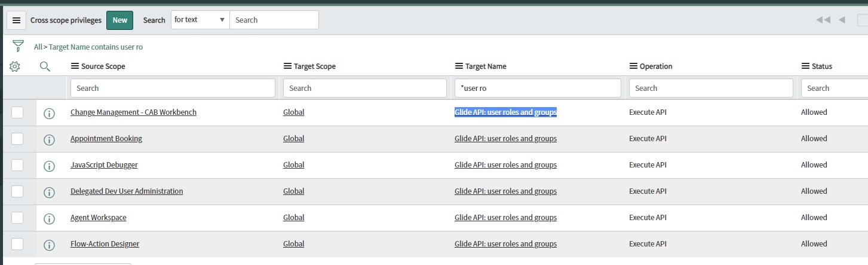868x265 pixels.
Task: Click 'Target Name contains user ro' breadcrumb
Action: point(96,47)
